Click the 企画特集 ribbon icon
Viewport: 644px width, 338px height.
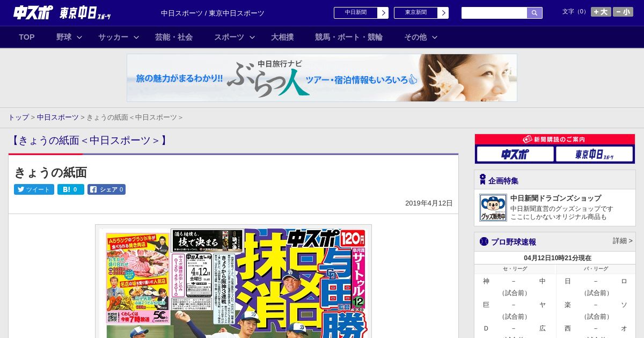[482, 180]
